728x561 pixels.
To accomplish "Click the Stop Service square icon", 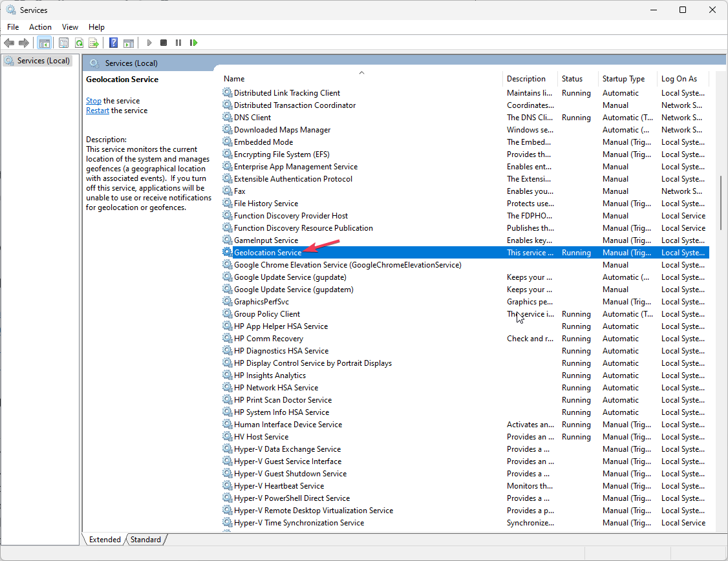I will (164, 43).
